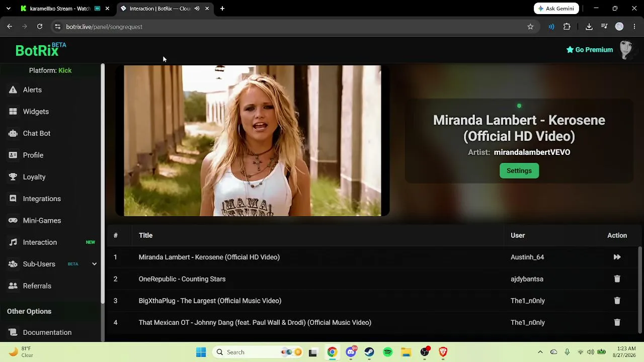
Task: Select user Austinh_64 in the queue
Action: click(x=527, y=257)
